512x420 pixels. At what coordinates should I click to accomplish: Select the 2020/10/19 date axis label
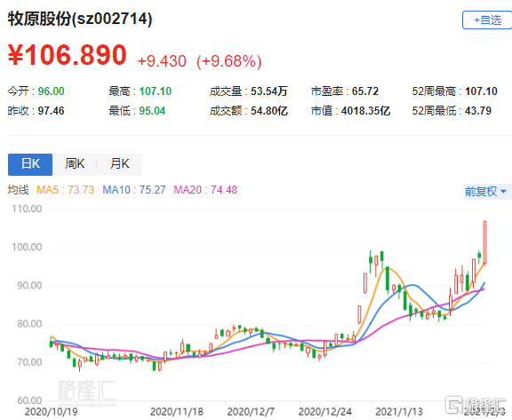(52, 411)
